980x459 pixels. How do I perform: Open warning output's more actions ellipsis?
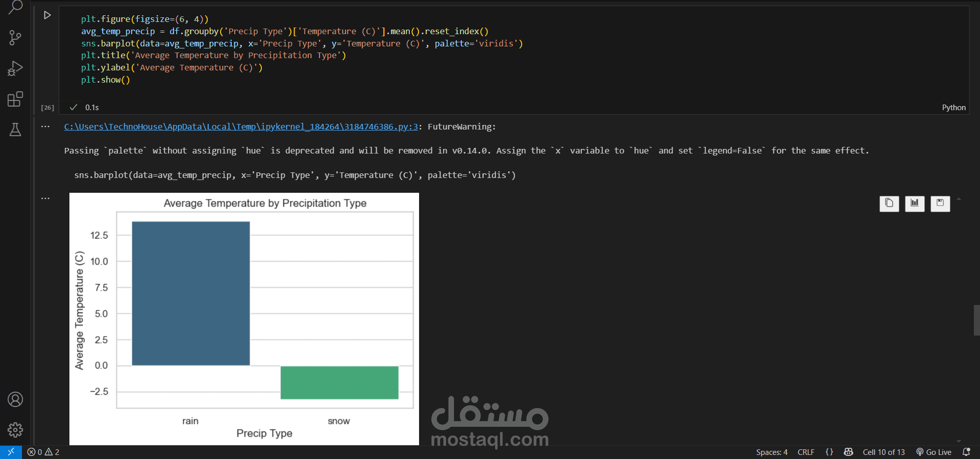coord(45,126)
